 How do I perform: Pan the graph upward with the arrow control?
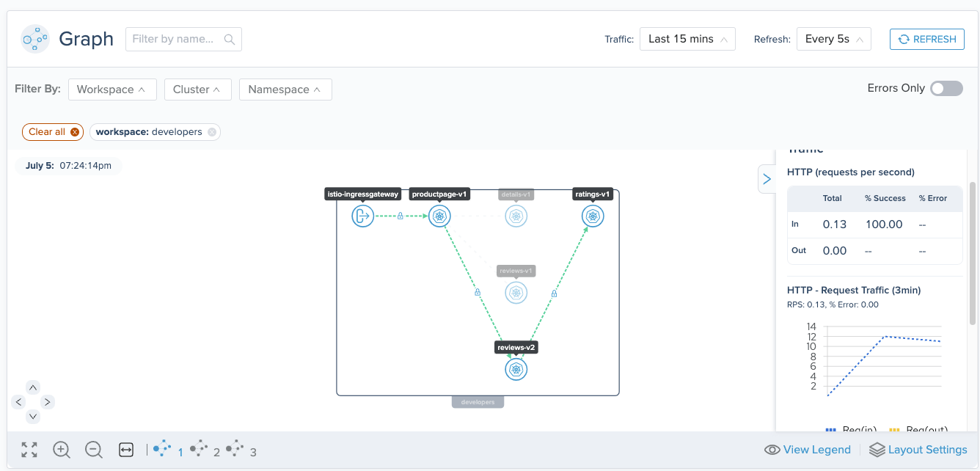pos(32,387)
